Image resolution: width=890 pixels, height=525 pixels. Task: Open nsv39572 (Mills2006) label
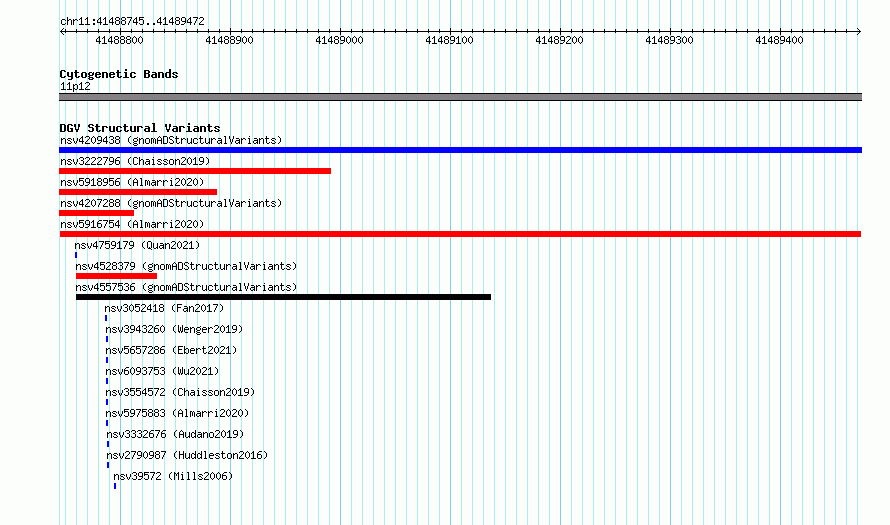coord(173,476)
